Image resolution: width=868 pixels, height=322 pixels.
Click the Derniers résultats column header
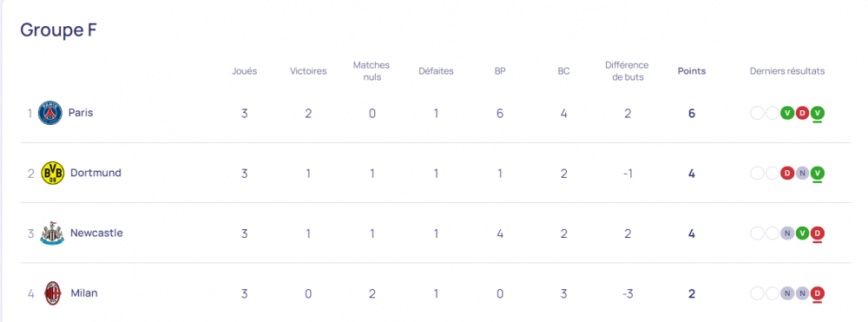tap(787, 71)
